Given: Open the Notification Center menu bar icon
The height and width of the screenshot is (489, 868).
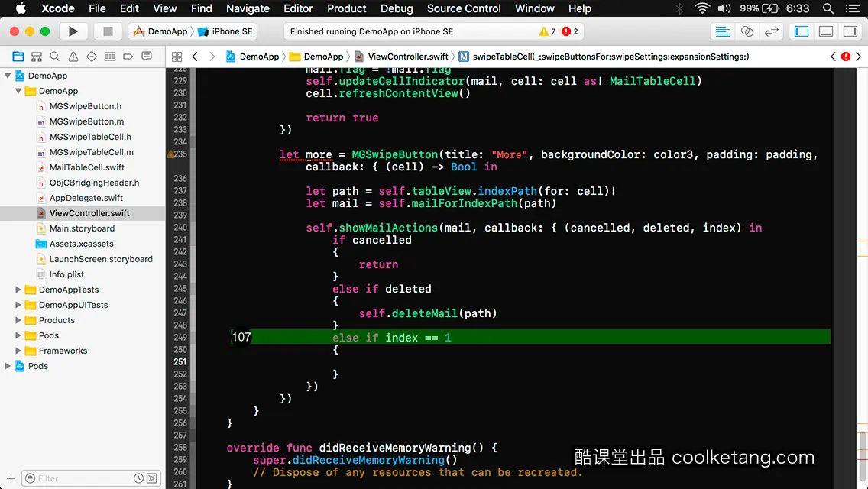Looking at the screenshot, I should pyautogui.click(x=853, y=8).
